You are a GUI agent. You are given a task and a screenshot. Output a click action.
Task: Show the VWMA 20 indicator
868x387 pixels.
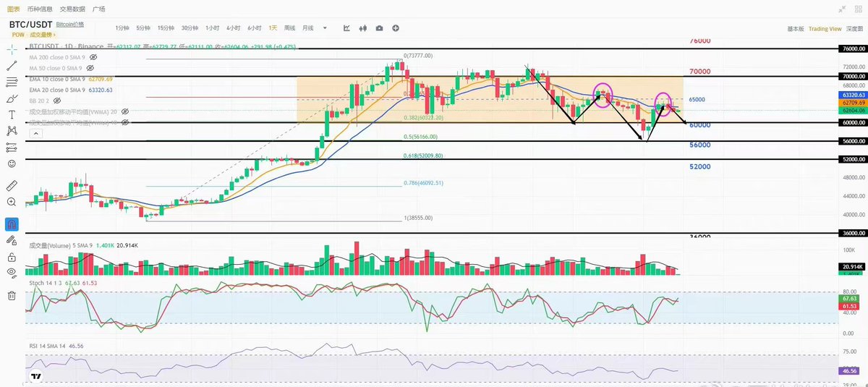(x=124, y=112)
